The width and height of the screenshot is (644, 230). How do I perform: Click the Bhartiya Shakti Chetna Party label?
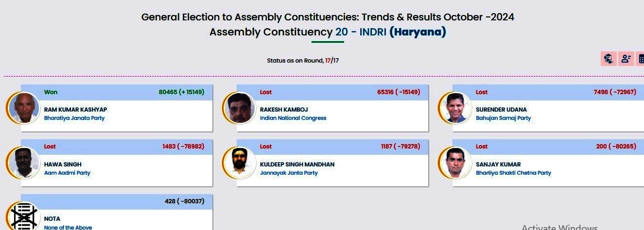click(513, 173)
